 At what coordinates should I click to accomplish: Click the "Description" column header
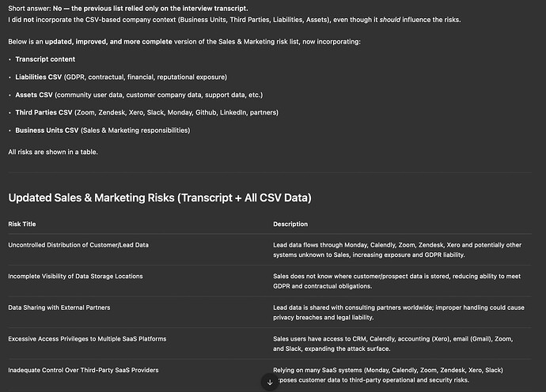tap(290, 224)
